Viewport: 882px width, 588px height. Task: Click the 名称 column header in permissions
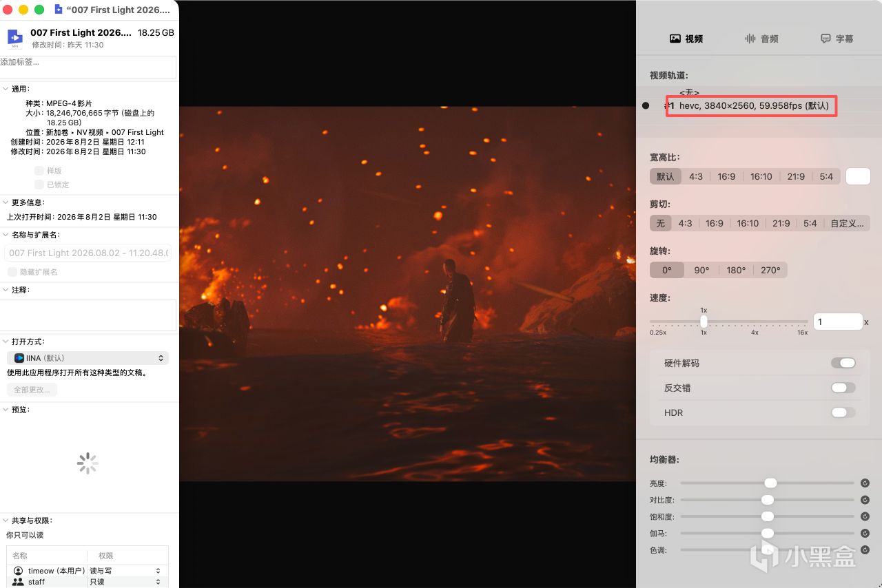point(20,556)
